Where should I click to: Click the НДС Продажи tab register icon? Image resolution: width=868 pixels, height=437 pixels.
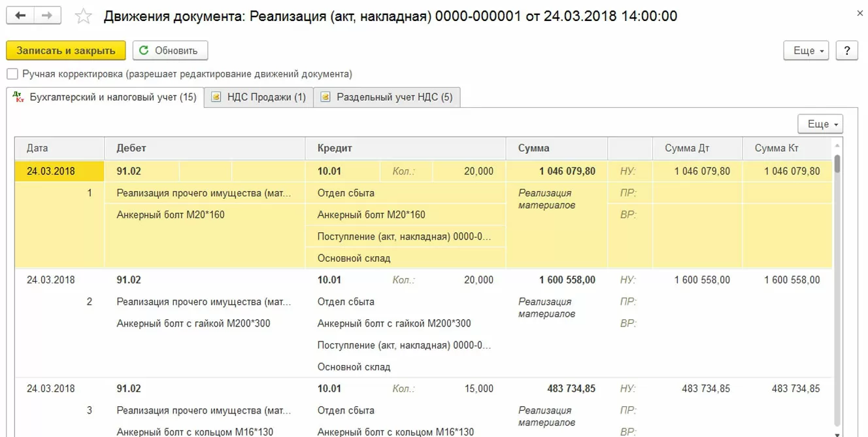tap(216, 97)
